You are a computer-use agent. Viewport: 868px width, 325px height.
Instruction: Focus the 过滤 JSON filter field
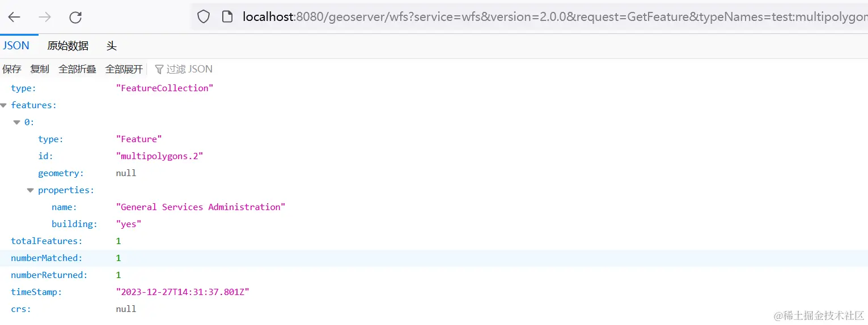(x=189, y=69)
